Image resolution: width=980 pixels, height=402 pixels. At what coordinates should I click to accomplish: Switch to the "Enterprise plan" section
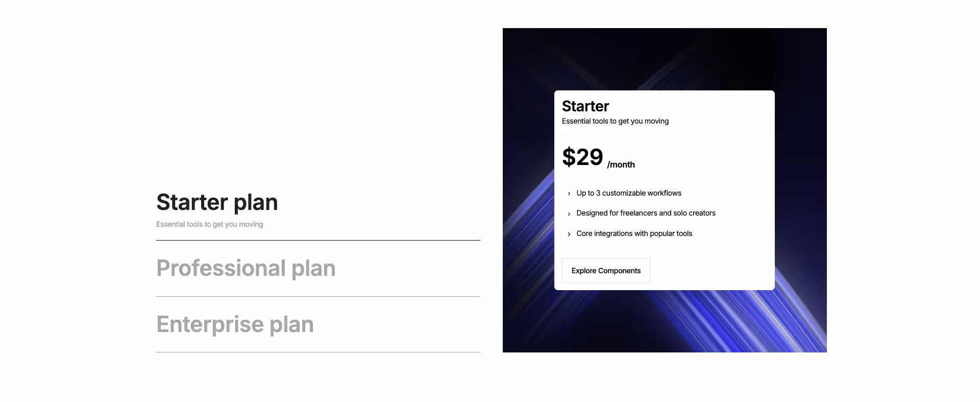pyautogui.click(x=235, y=324)
